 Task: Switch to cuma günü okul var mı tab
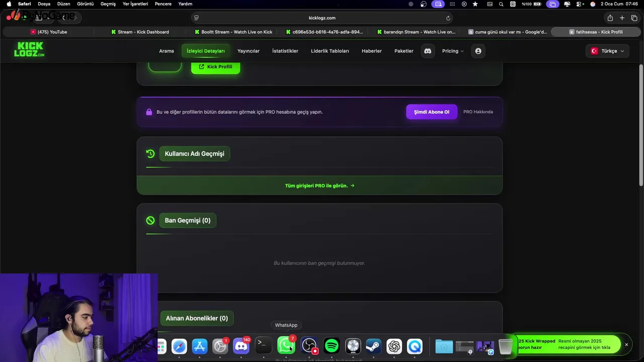point(507,32)
